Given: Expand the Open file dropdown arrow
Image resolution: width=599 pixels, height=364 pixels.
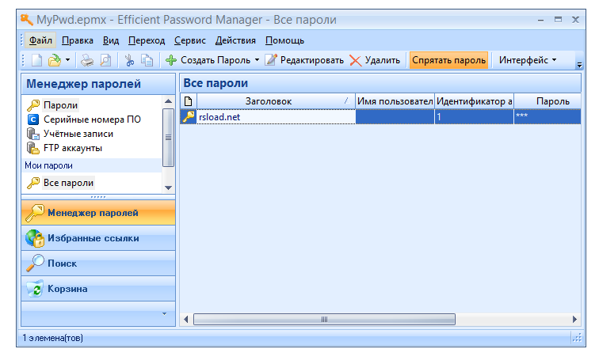Looking at the screenshot, I should (x=67, y=60).
